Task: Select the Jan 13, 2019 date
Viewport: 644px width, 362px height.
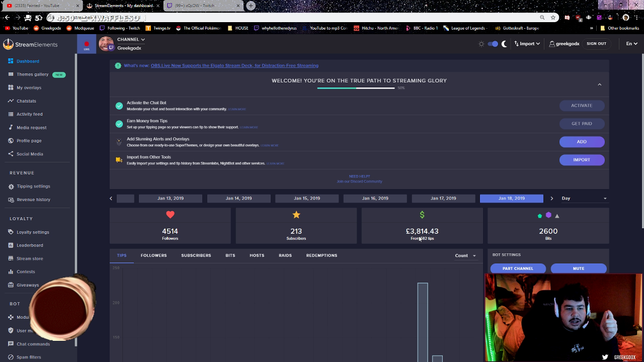Action: tap(171, 198)
